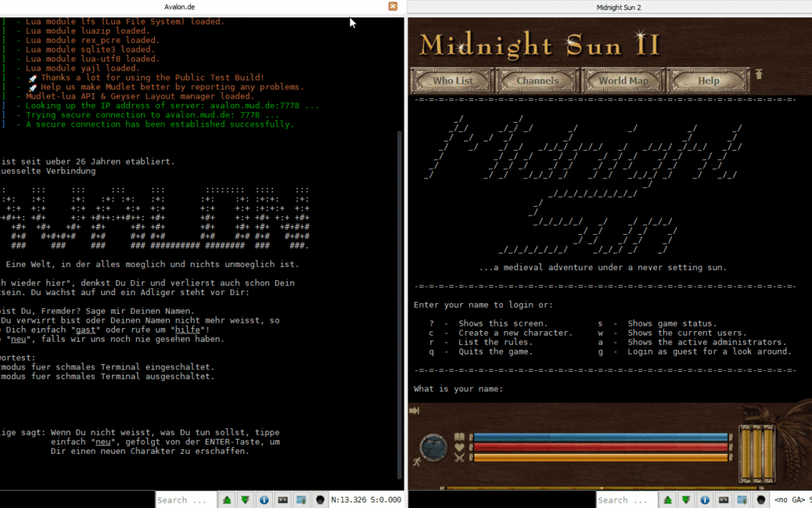
Task: Click "Create a new character." option text
Action: coord(515,333)
